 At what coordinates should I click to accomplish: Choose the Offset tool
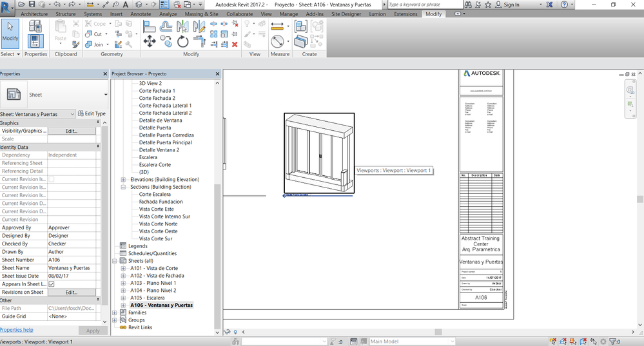[x=166, y=26]
